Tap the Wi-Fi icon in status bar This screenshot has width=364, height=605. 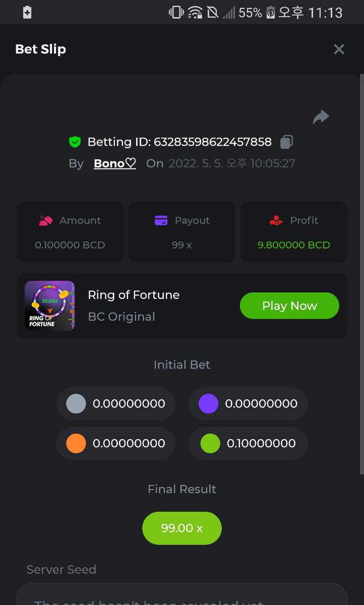click(x=195, y=13)
